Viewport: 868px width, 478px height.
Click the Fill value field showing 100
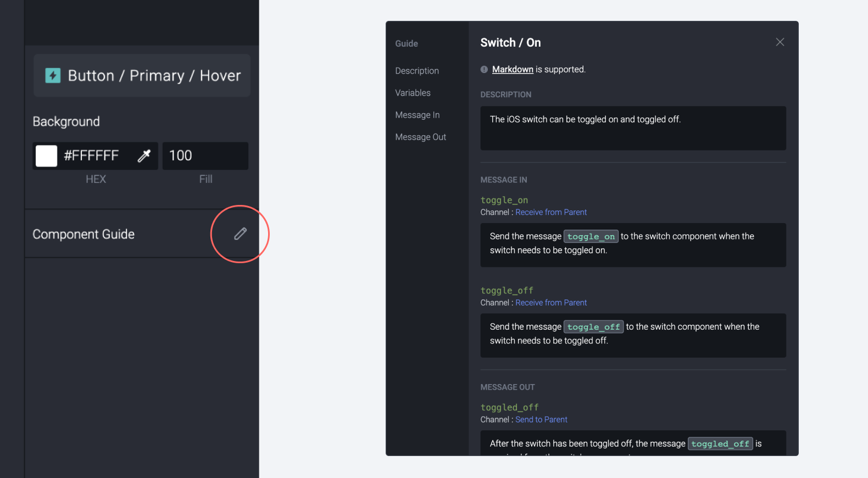click(205, 156)
